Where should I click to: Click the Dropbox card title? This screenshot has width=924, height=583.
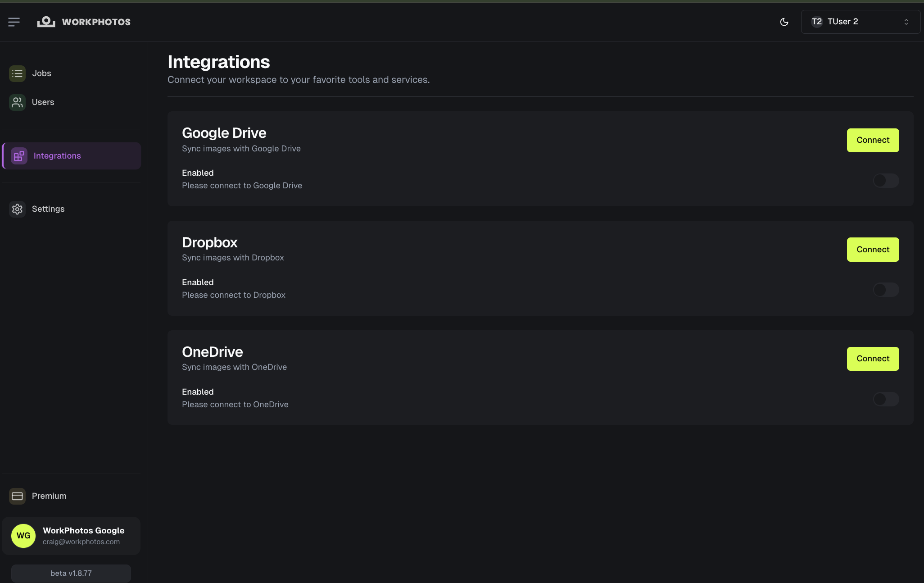coord(209,242)
